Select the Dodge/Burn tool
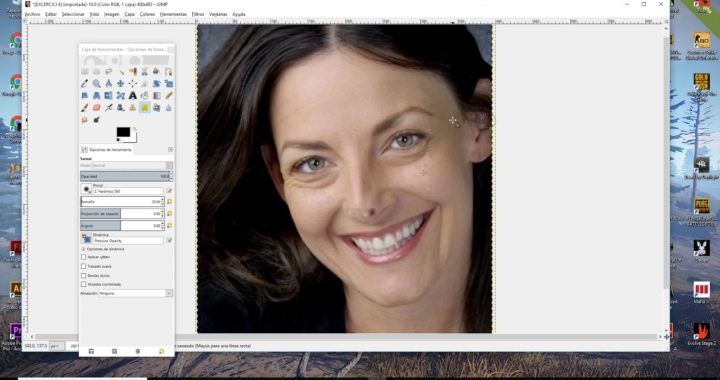720x380 pixels. tap(96, 119)
